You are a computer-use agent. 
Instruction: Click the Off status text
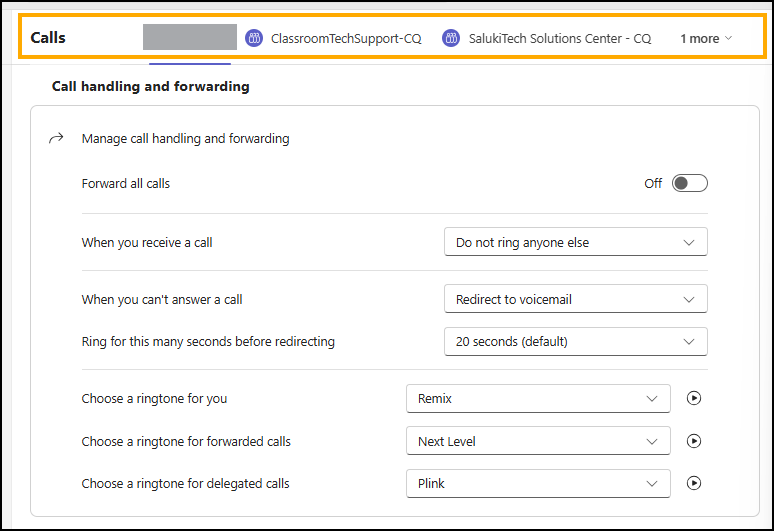(653, 184)
